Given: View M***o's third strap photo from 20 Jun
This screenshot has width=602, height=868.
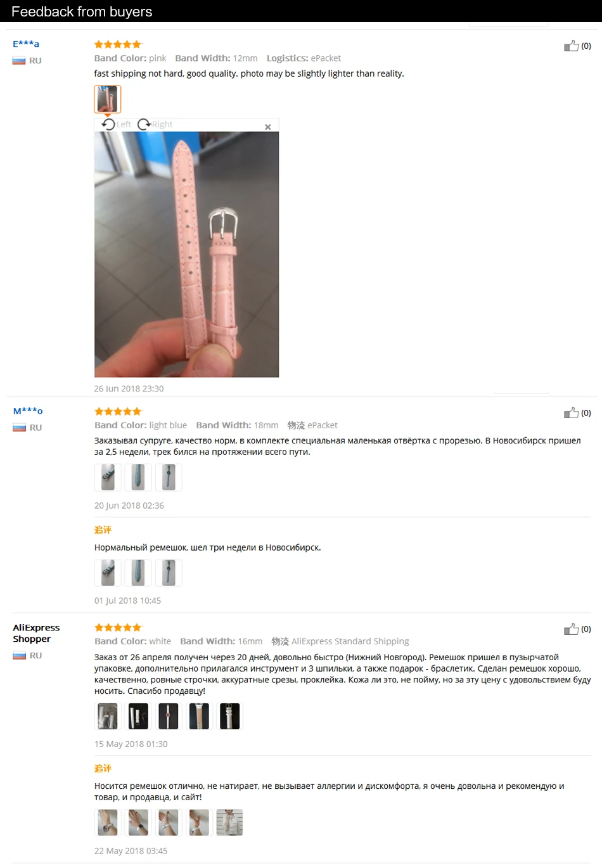Looking at the screenshot, I should (x=169, y=477).
